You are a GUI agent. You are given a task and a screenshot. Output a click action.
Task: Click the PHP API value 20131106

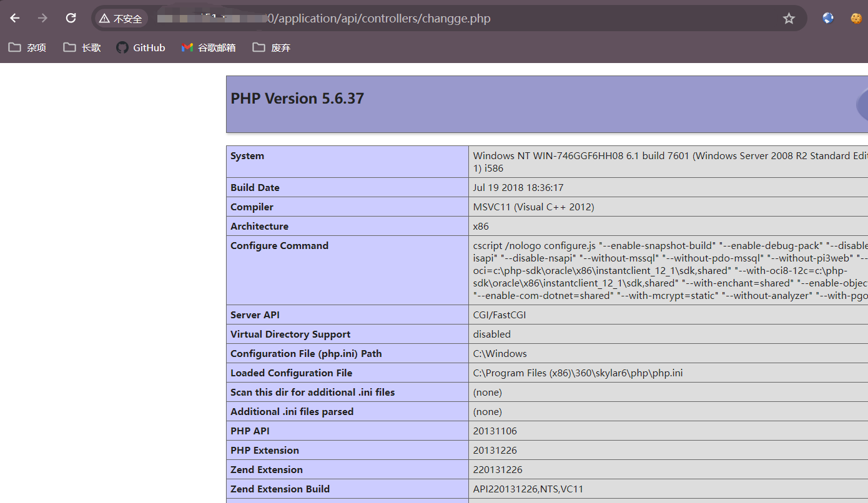(495, 431)
